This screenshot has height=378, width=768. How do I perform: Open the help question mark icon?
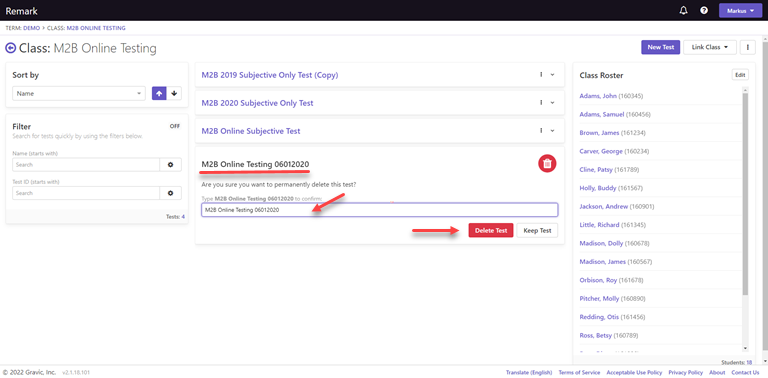coord(704,11)
